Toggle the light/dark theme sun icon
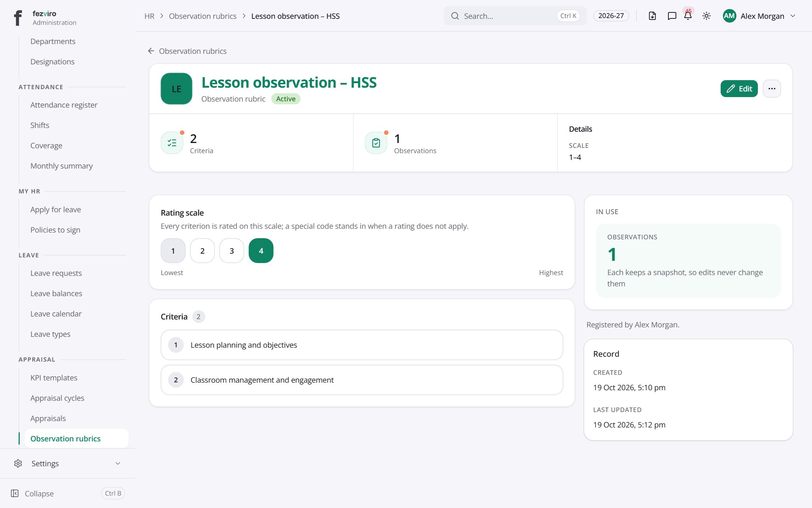The image size is (812, 508). (x=706, y=16)
